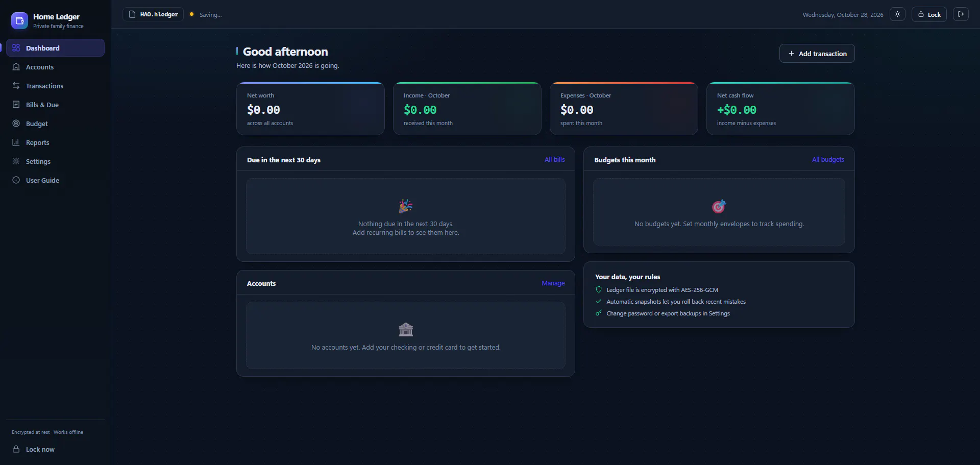This screenshot has height=465, width=980.
Task: Click the Budget target icon in sidebar
Action: pos(16,124)
